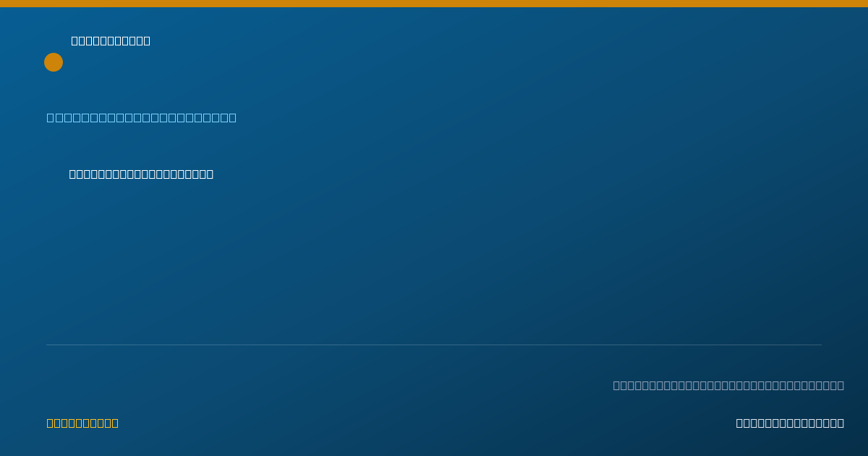The height and width of the screenshot is (456, 868).
Task: Click the orange circle icon
Action: click(x=54, y=62)
